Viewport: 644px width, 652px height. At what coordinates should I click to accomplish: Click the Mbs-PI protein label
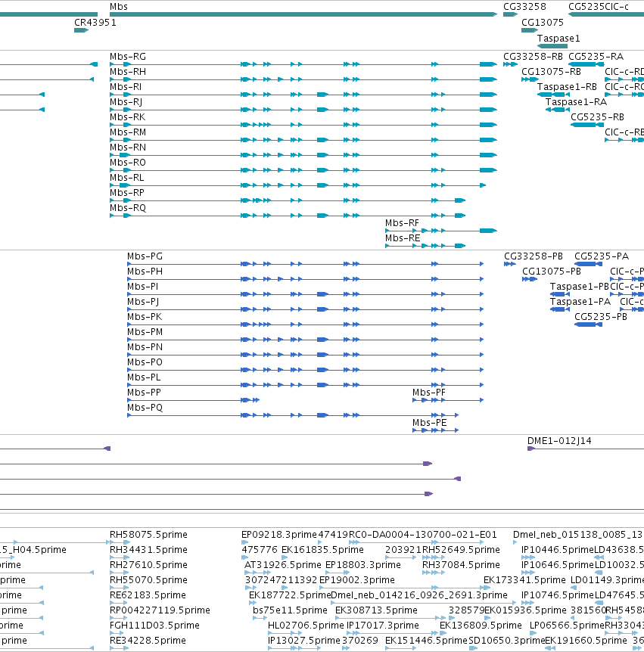pos(143,287)
